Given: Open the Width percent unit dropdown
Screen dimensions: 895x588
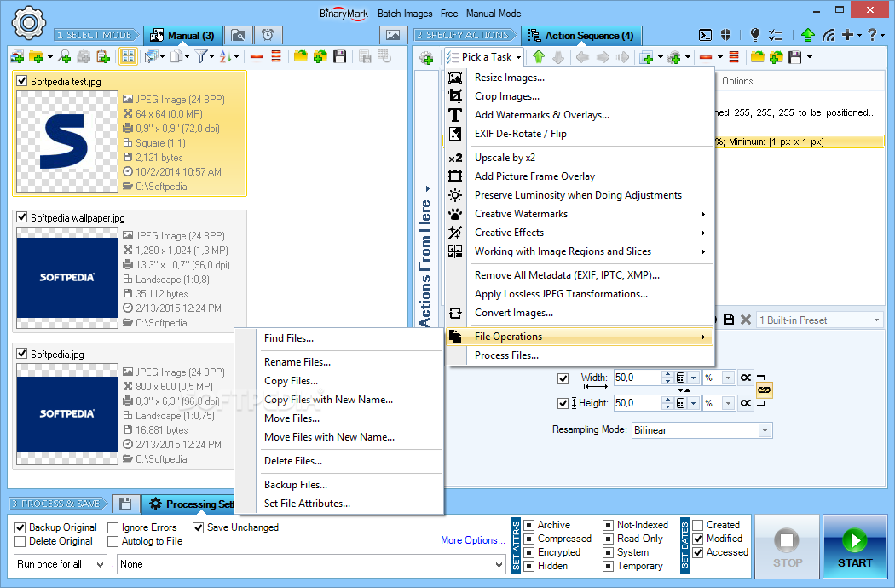Looking at the screenshot, I should tap(728, 378).
